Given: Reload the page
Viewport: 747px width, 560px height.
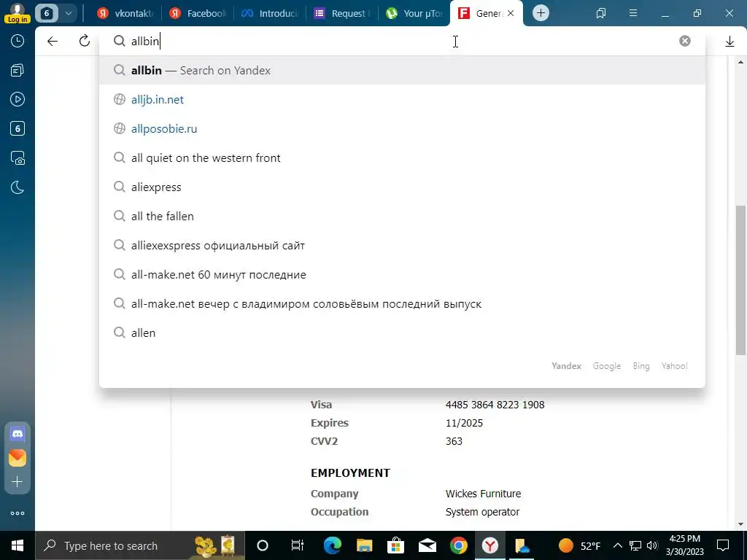Looking at the screenshot, I should (85, 41).
